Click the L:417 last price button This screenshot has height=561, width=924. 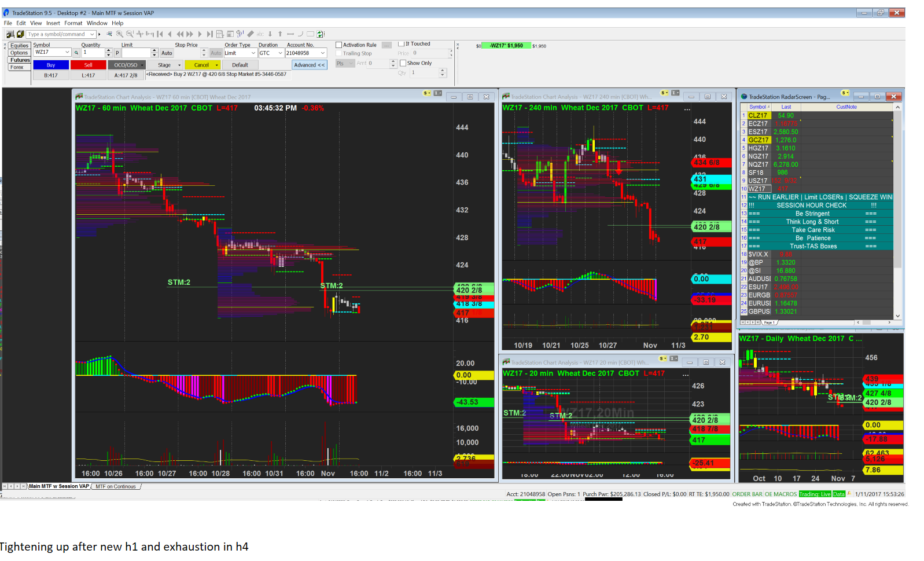88,75
